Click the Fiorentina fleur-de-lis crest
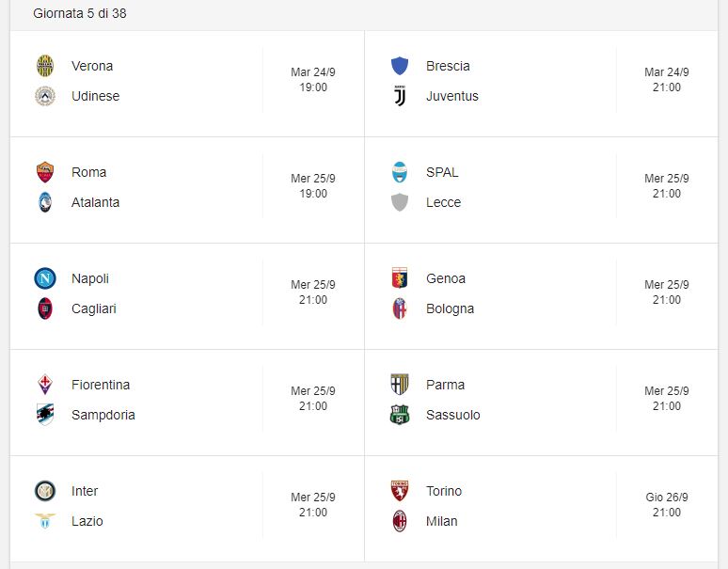Viewport: 728px width, 569px height. pyautogui.click(x=45, y=385)
